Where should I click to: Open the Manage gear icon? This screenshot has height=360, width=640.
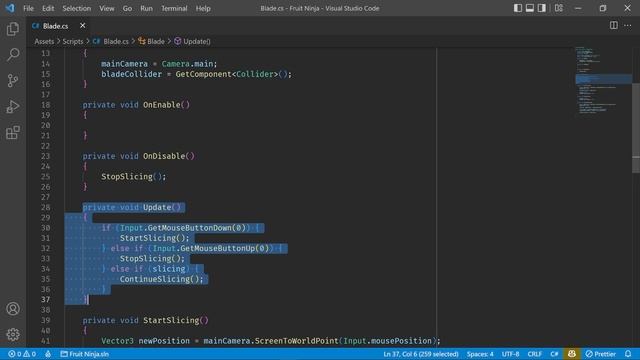point(13,334)
